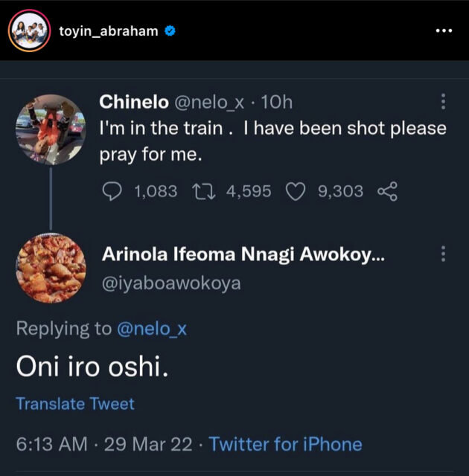Click the Translate Tweet link
The image size is (469, 476).
click(75, 404)
